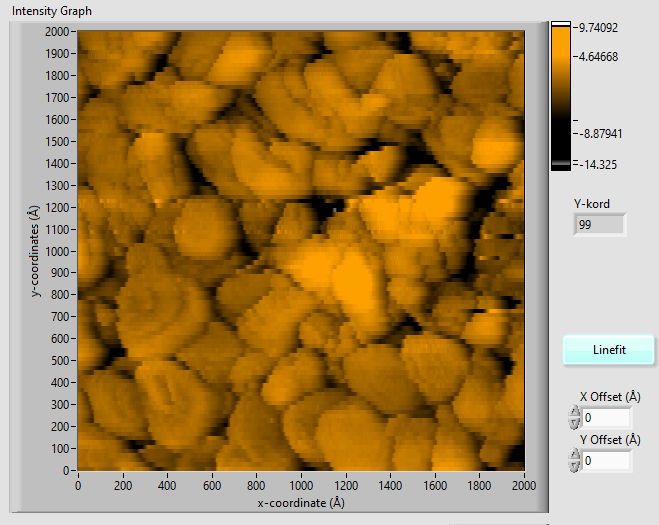Increment the X Offset stepper up arrow
The image size is (659, 525).
574,411
